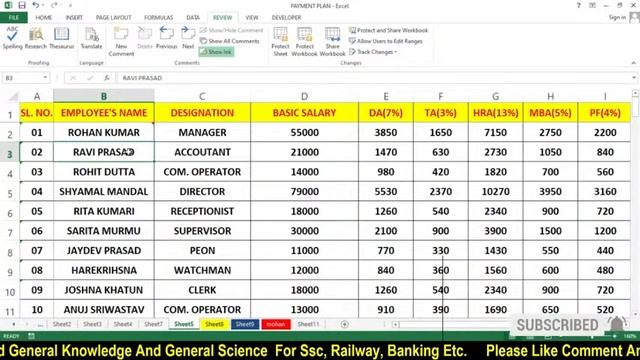Select the DIRECTOR designation cell
The width and height of the screenshot is (640, 360).
[x=202, y=191]
